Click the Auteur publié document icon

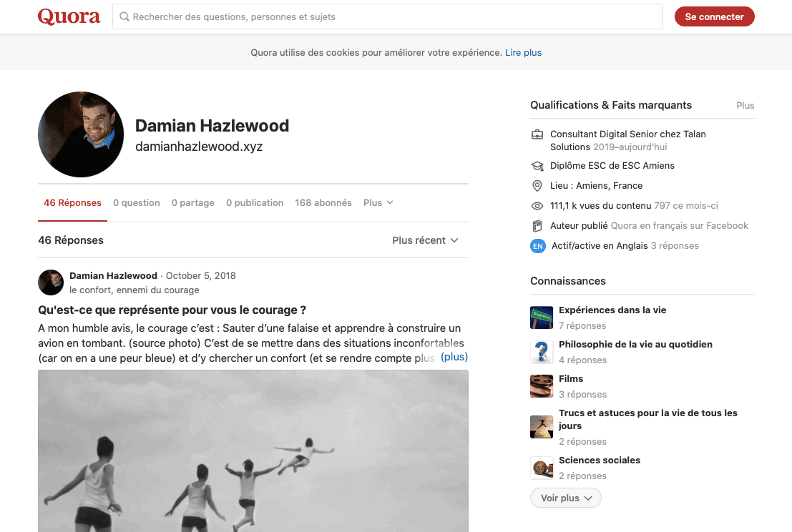[537, 226]
